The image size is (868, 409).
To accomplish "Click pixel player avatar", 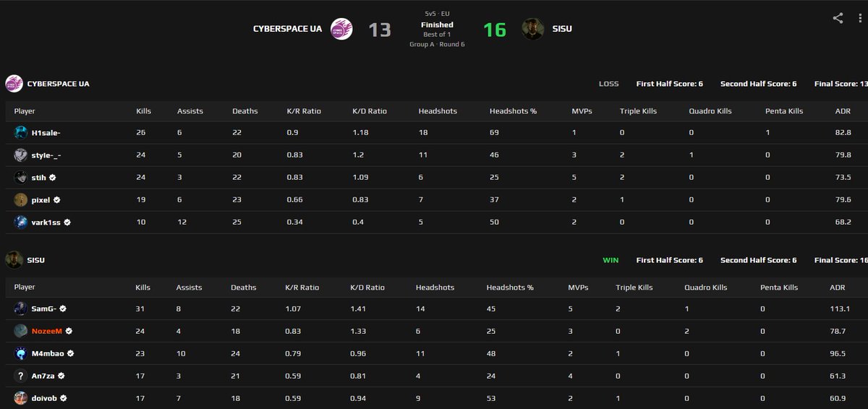I will [x=21, y=199].
